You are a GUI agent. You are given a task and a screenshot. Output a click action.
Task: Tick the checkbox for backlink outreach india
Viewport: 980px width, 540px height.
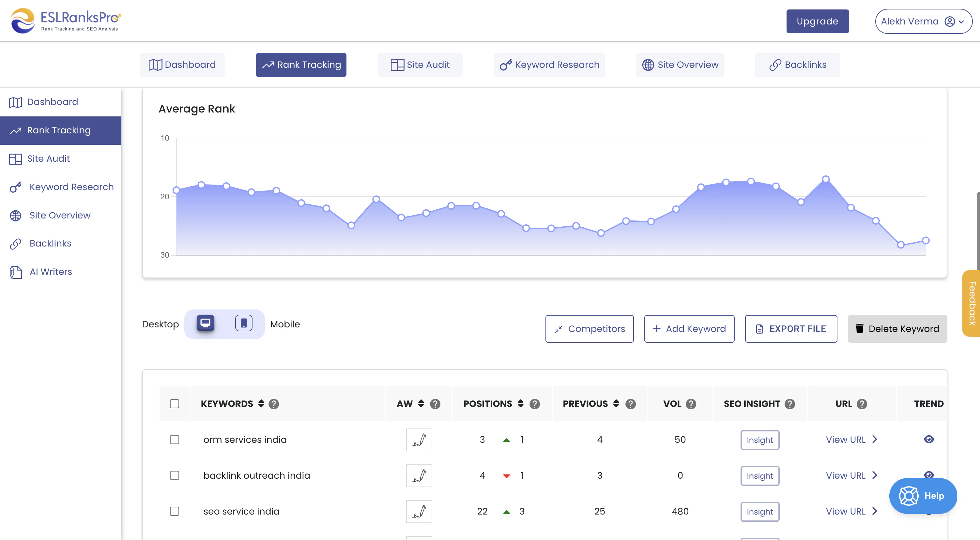coord(174,475)
